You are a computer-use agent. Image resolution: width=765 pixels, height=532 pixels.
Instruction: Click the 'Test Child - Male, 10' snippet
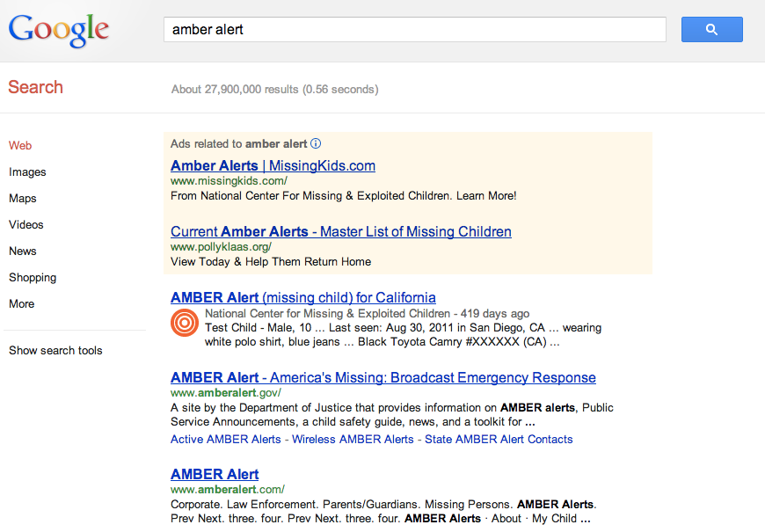(403, 335)
